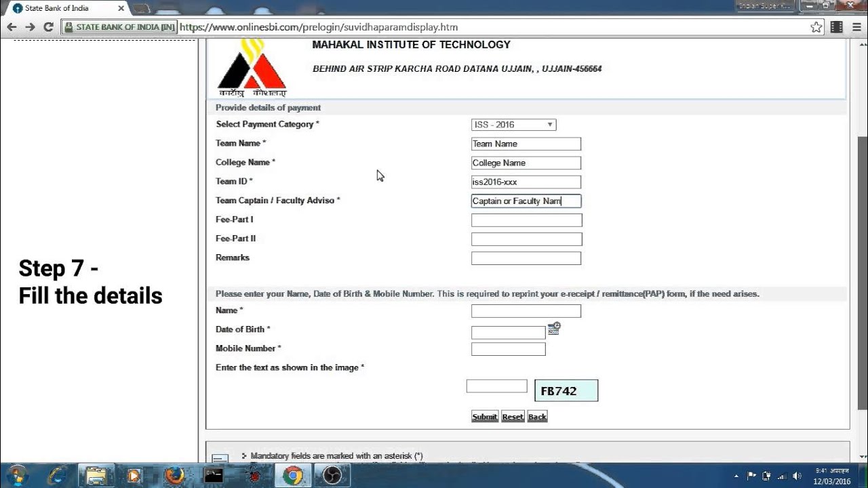Click the taskbar clock showing 12/03/2016
Image resolution: width=868 pixels, height=488 pixels.
(x=831, y=476)
